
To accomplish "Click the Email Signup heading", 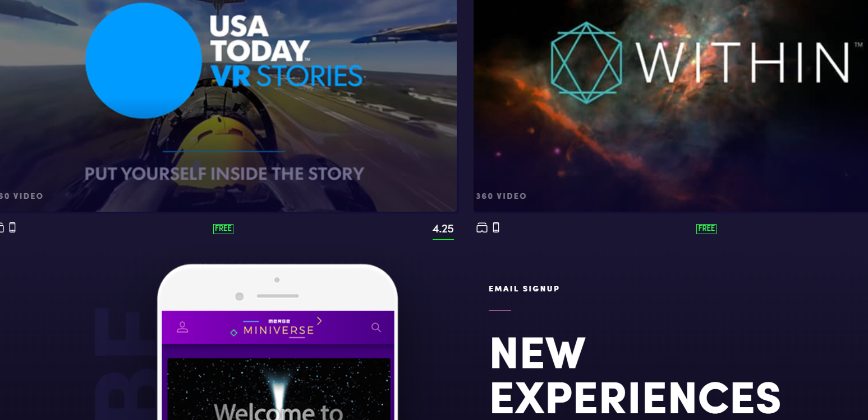I will [524, 289].
